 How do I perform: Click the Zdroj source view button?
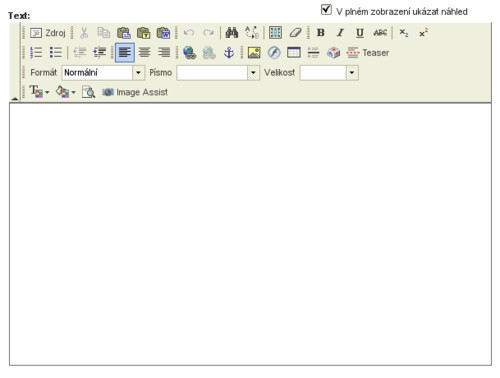48,33
